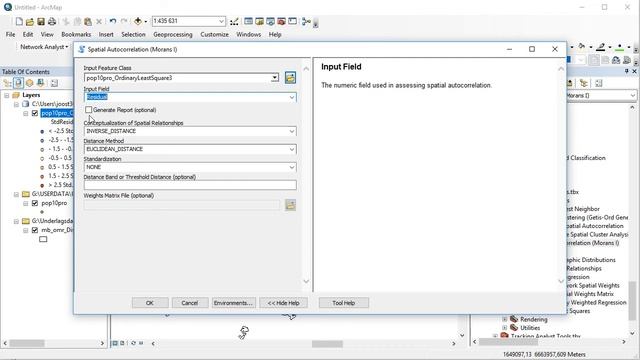This screenshot has width=640, height=360.
Task: Browse for Input Feature Class with folder icon
Action: (290, 78)
